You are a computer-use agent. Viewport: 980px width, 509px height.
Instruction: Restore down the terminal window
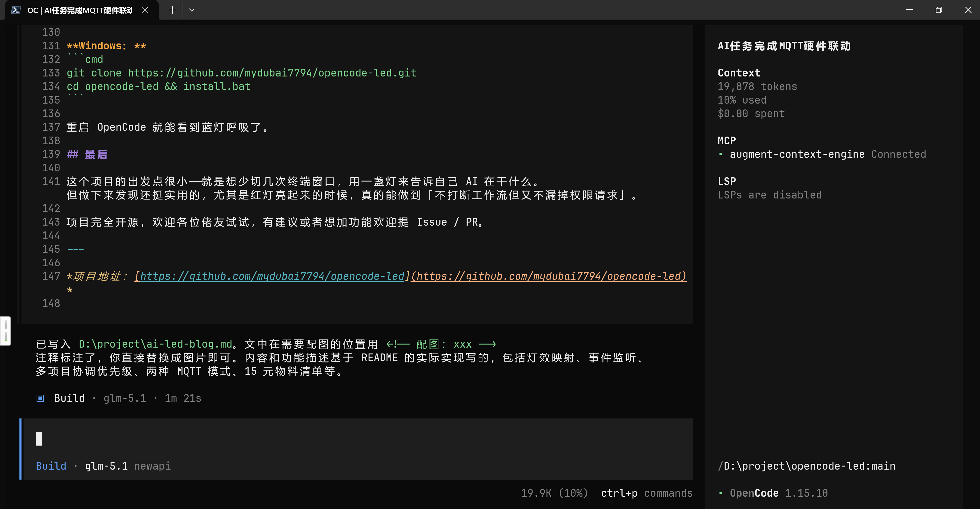(x=939, y=10)
